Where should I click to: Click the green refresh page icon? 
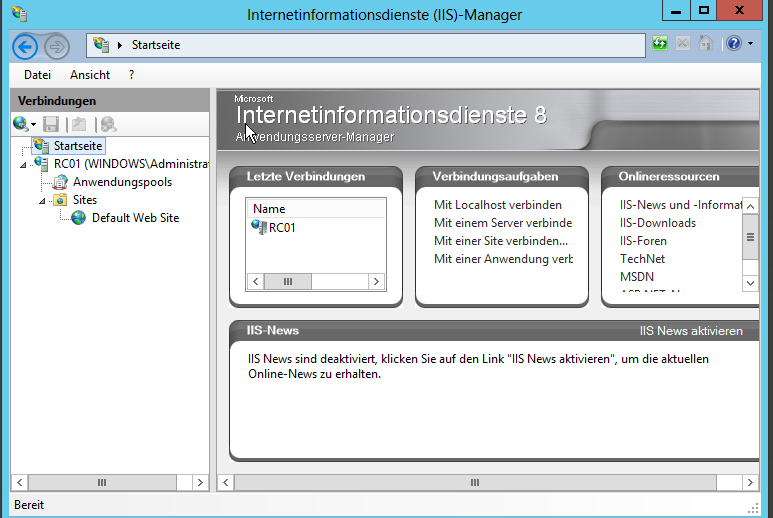coord(660,44)
